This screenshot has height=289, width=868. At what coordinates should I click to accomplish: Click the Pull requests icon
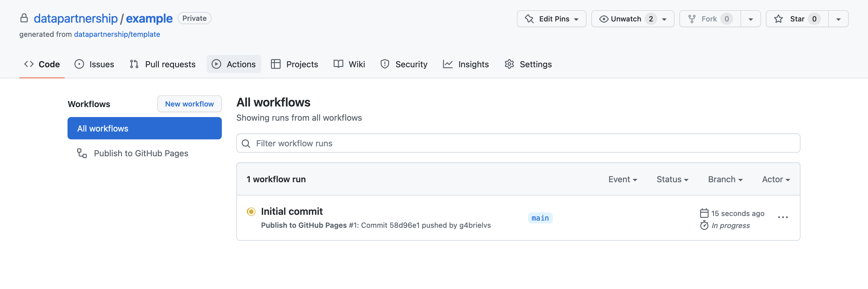134,64
